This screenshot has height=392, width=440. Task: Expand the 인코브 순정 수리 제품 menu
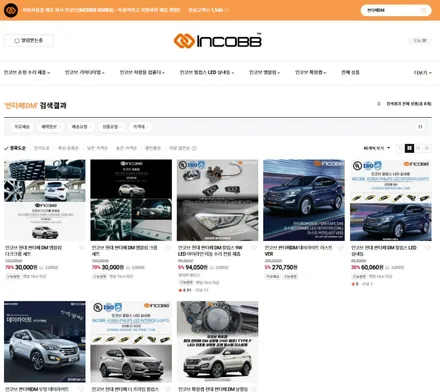pos(27,72)
